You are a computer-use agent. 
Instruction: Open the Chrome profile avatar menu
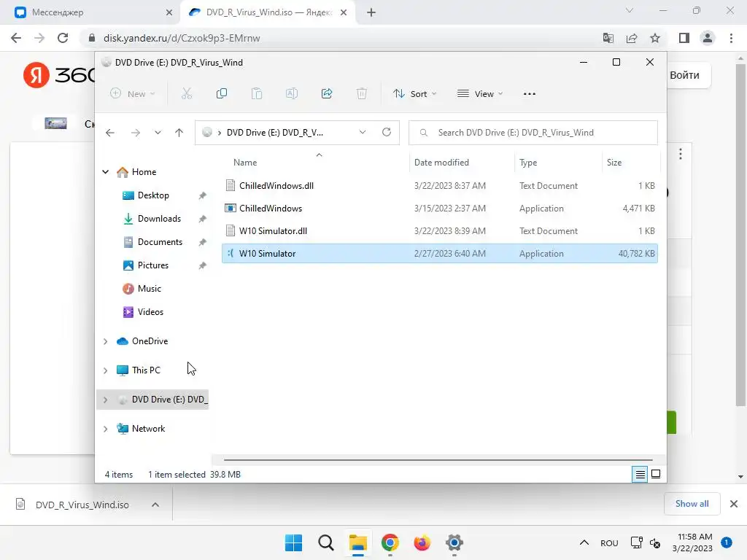coord(708,38)
